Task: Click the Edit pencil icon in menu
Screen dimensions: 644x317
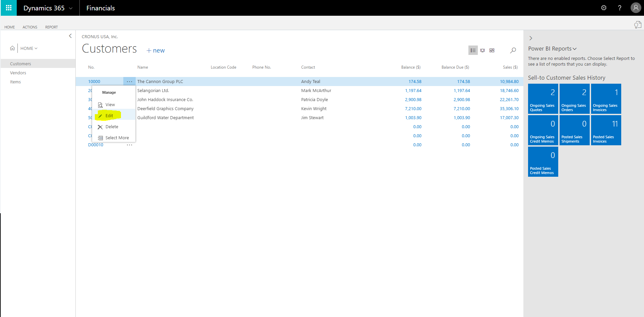Action: pos(100,116)
